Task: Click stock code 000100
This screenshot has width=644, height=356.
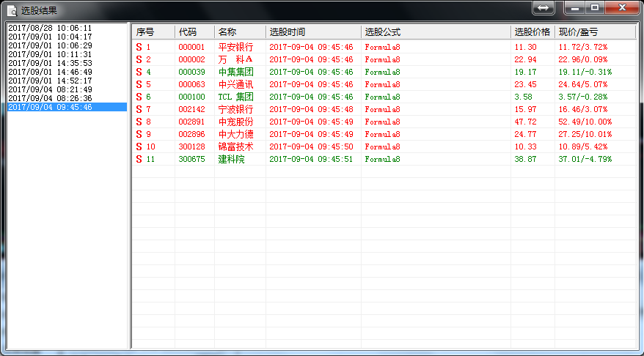Action: [x=191, y=97]
